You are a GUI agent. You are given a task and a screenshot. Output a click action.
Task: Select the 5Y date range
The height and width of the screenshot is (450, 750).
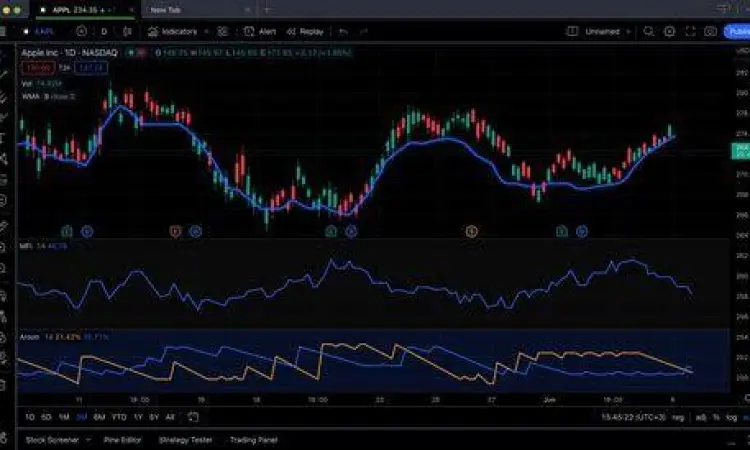click(x=154, y=417)
